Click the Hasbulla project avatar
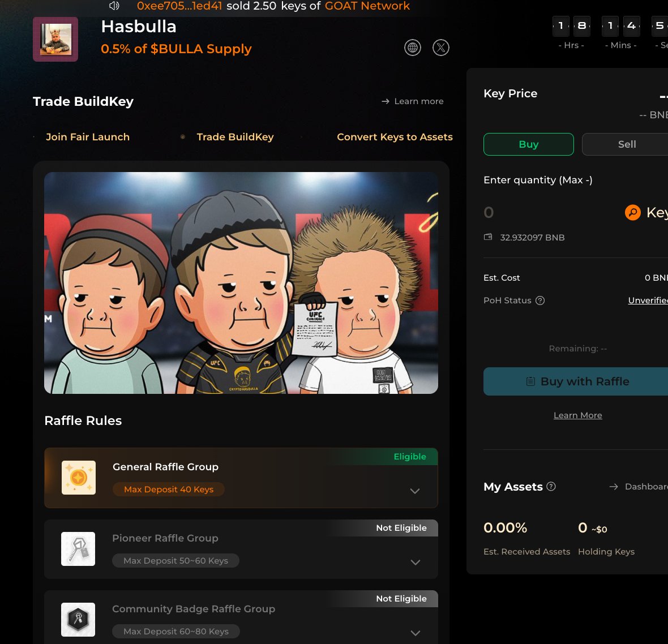 55,39
